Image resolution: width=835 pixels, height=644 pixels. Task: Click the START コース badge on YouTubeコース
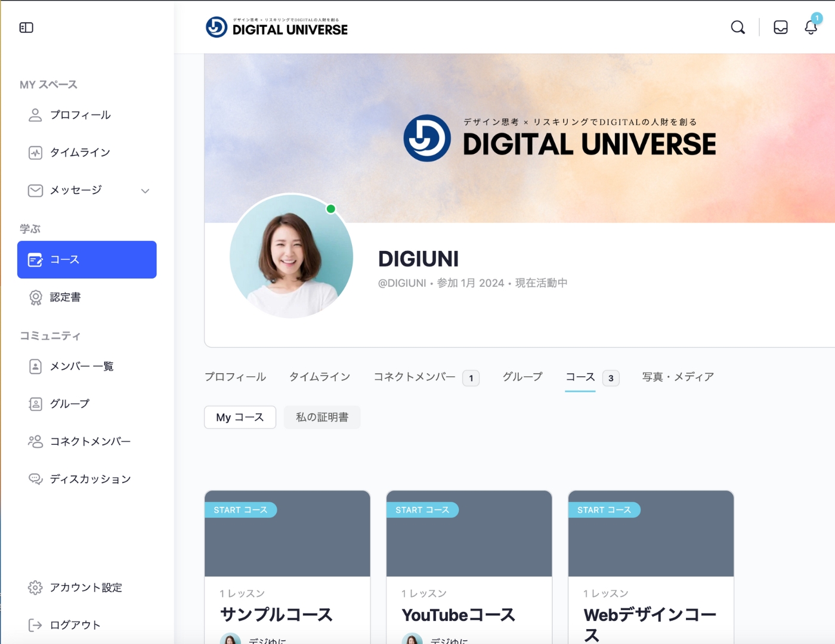coord(422,510)
